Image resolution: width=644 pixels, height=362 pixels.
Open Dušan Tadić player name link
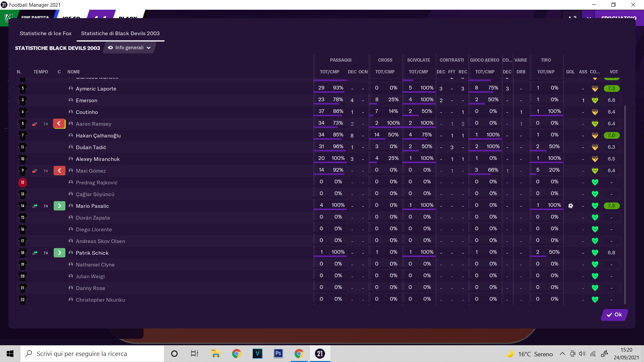(91, 147)
